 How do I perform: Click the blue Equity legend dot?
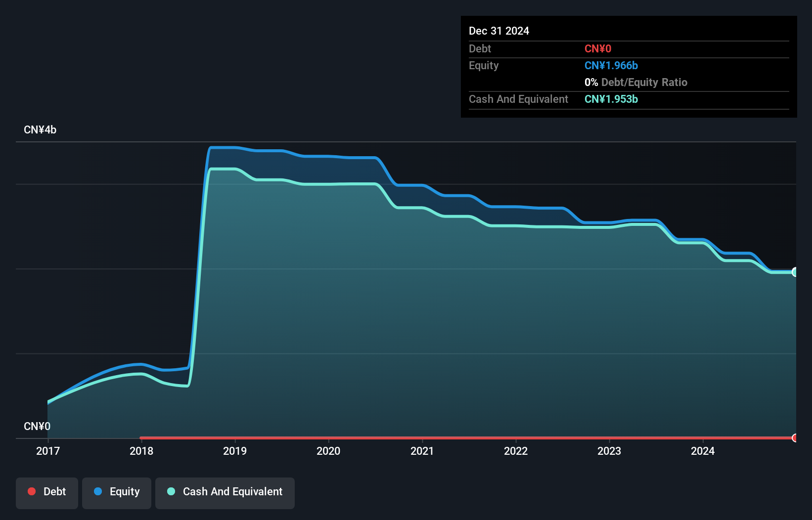click(98, 491)
